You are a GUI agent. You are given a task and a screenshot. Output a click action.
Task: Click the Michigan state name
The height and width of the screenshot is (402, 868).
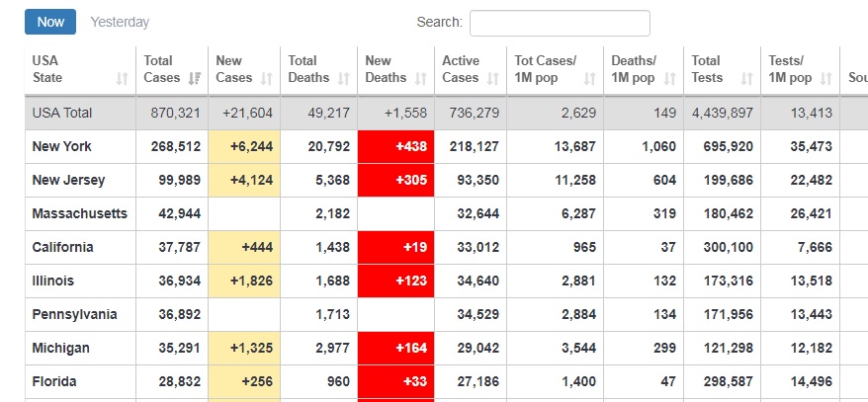click(61, 349)
